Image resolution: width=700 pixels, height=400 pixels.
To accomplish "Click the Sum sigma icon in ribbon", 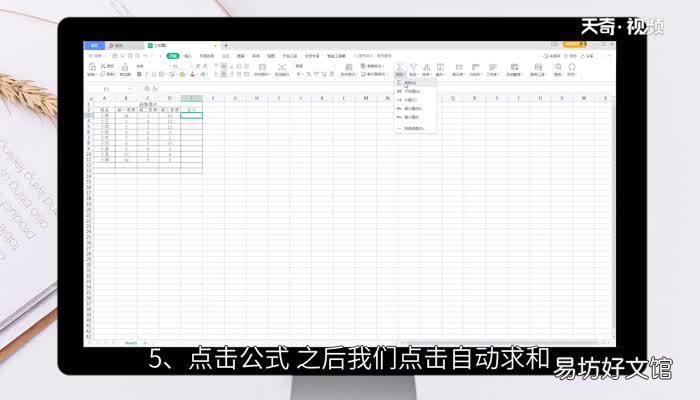I will click(x=400, y=67).
